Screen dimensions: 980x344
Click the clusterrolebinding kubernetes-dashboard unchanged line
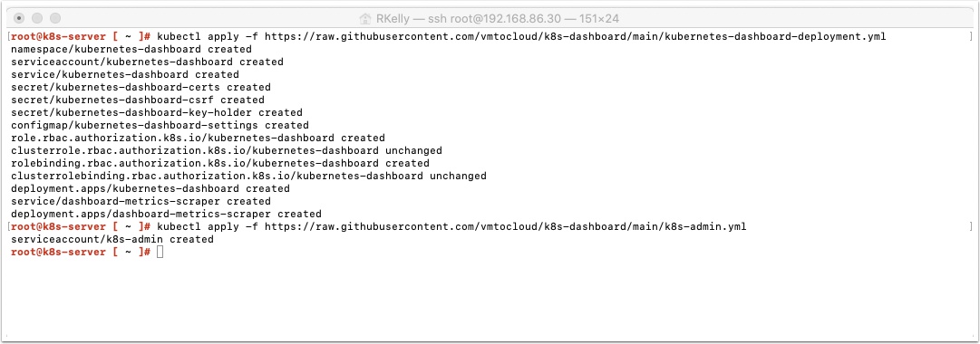pyautogui.click(x=248, y=176)
